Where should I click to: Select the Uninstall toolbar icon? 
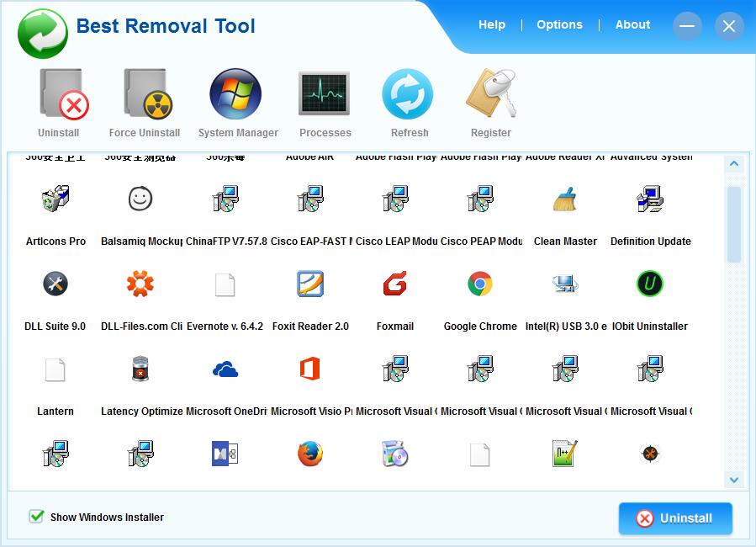point(63,94)
